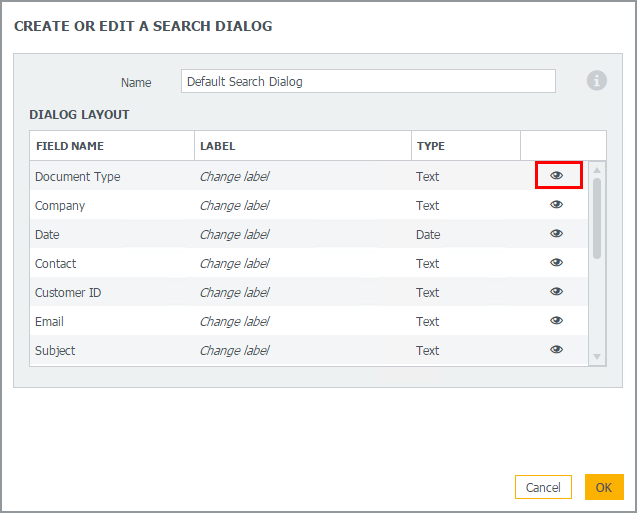Select the Subject field name

coord(55,351)
